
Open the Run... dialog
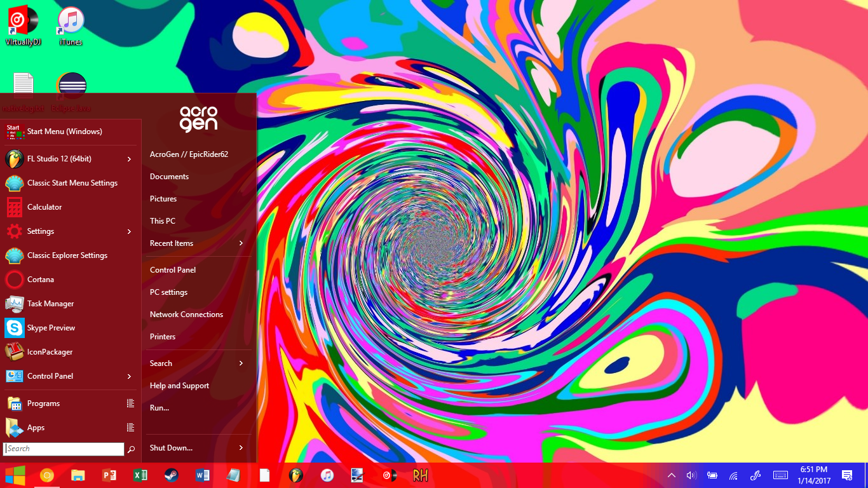pos(197,408)
